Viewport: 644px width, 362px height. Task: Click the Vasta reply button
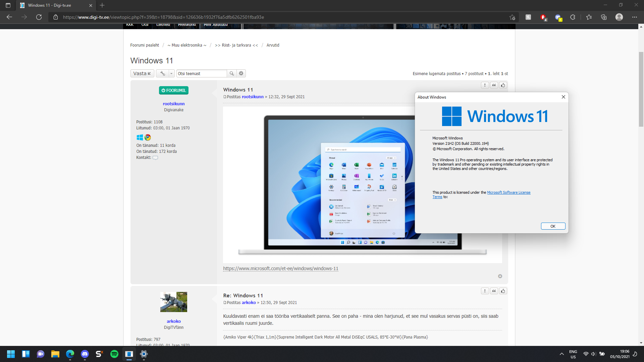click(x=142, y=73)
